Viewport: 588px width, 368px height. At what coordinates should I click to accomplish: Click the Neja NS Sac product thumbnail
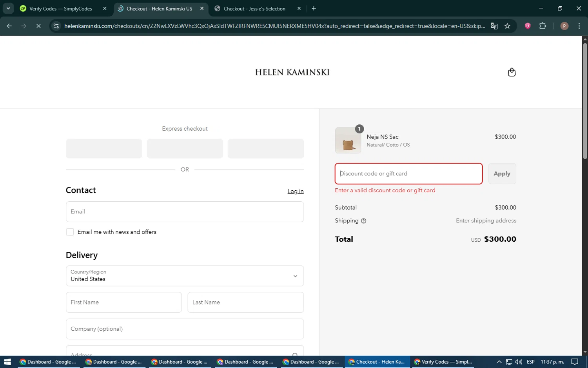(x=348, y=140)
